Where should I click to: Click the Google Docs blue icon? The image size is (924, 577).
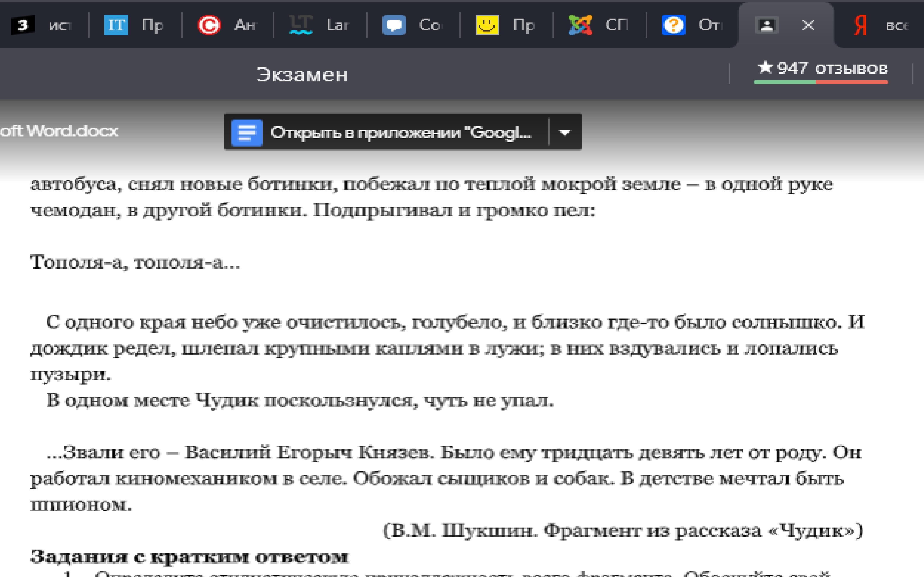coord(247,132)
